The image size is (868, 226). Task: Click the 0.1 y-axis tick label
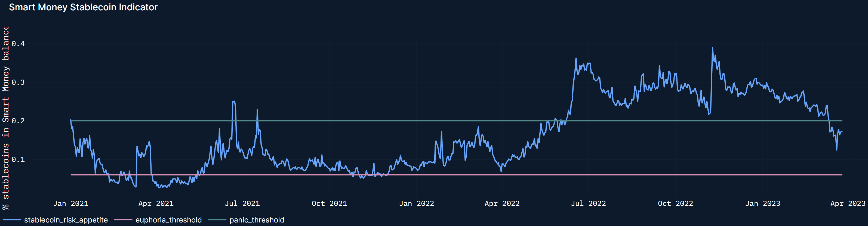(18, 159)
